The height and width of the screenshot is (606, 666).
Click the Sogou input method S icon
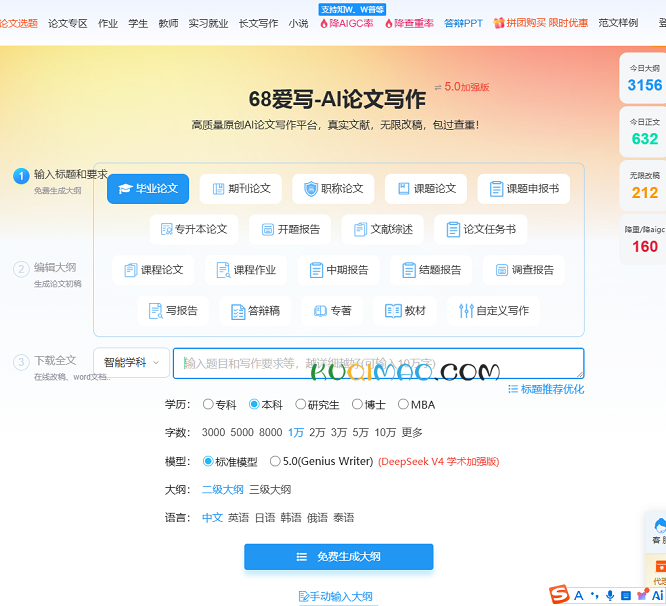point(559,595)
